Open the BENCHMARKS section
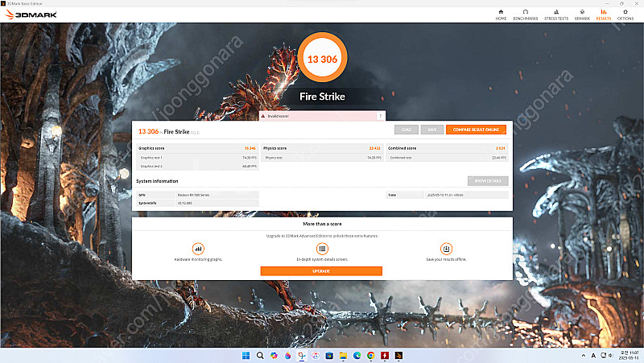Image resolution: width=644 pixels, height=363 pixels. [x=526, y=14]
